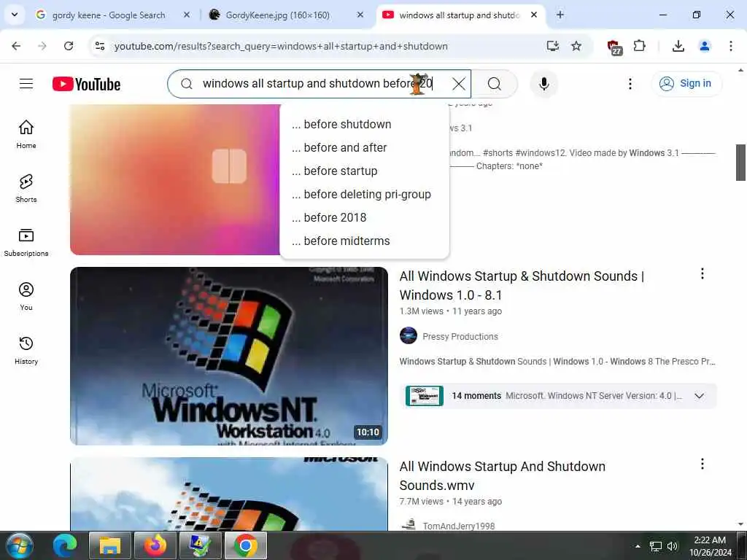The height and width of the screenshot is (560, 747).
Task: Open the pink gradient Windows 3.1 video thumbnail
Action: coord(174,179)
